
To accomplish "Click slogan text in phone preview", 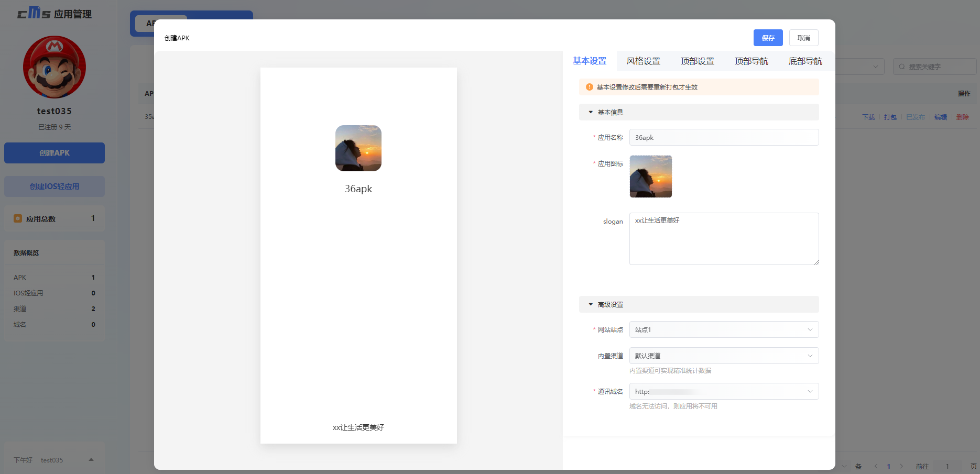I will tap(358, 427).
